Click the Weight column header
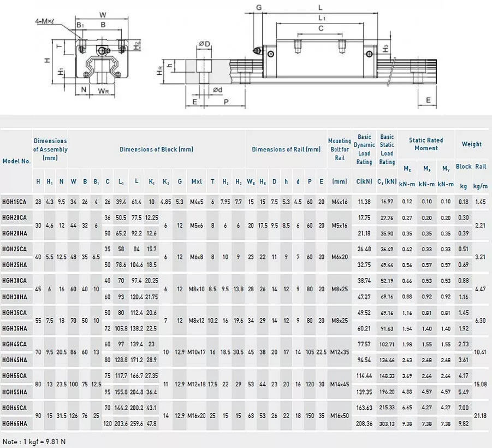Screen dimensions: 492x448 pos(472,144)
